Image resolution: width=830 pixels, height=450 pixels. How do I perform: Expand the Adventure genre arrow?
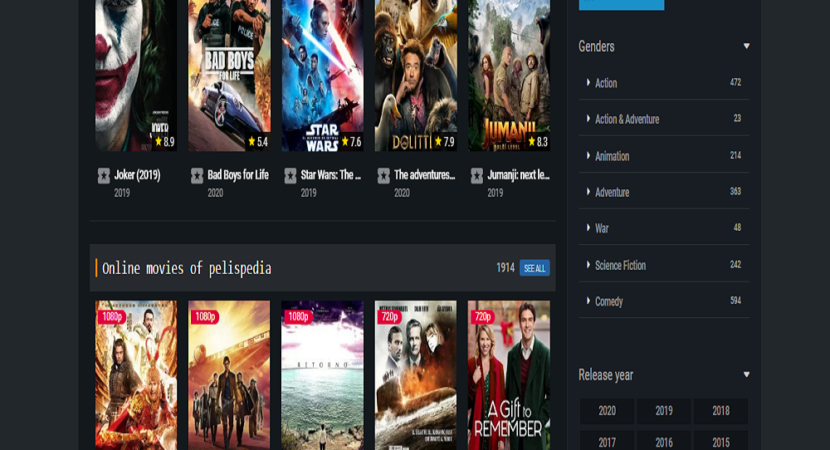tap(588, 191)
